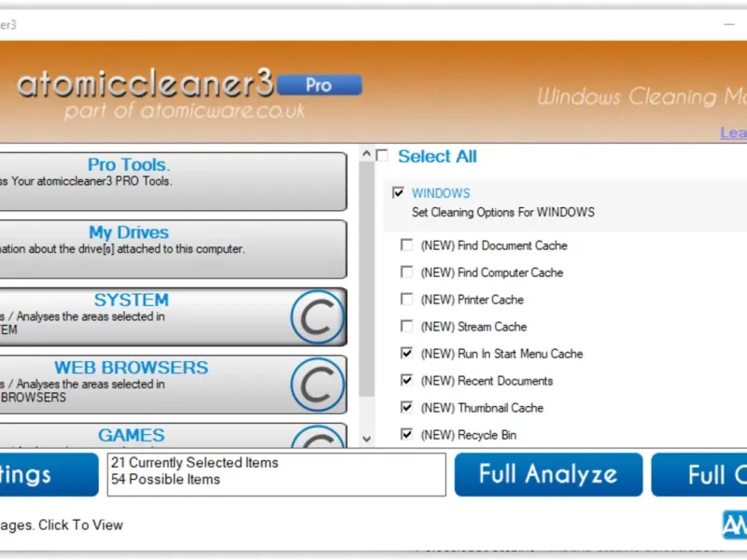Click the Full Analyze button
This screenshot has width=747, height=560.
(x=548, y=474)
